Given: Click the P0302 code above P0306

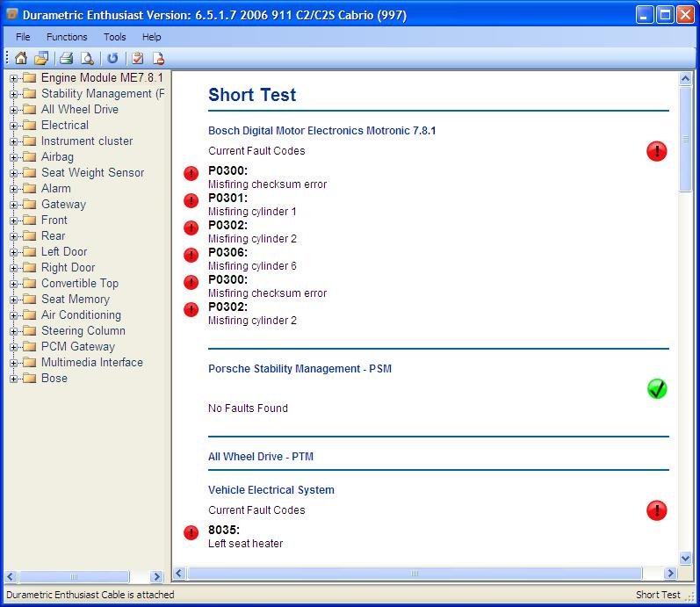Looking at the screenshot, I should pyautogui.click(x=227, y=225).
